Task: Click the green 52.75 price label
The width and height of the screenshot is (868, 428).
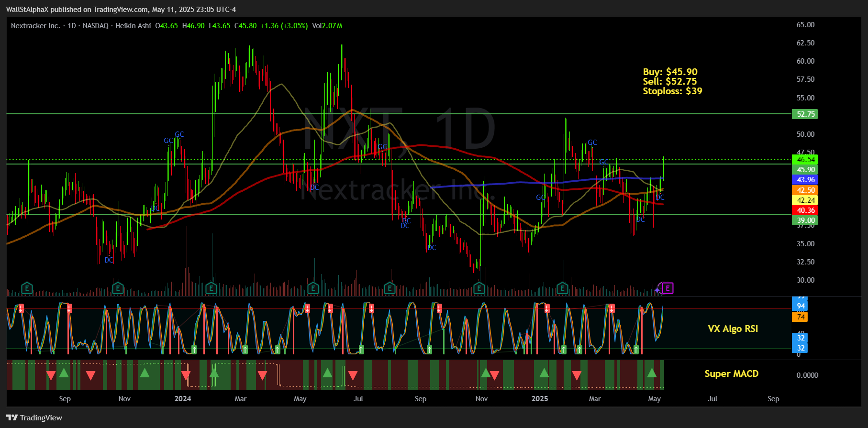Action: 806,114
